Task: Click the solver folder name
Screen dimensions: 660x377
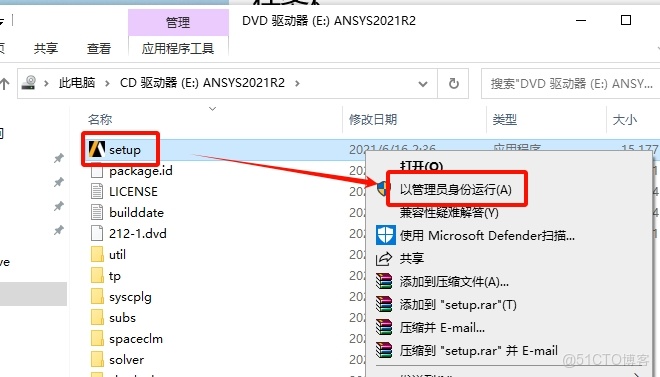Action: (x=126, y=360)
